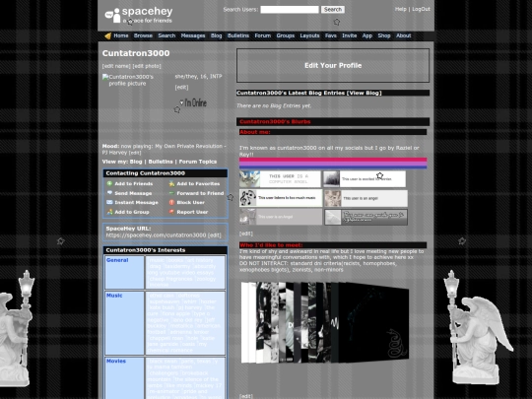
Task: Click the Movies interests label
Action: click(x=116, y=361)
